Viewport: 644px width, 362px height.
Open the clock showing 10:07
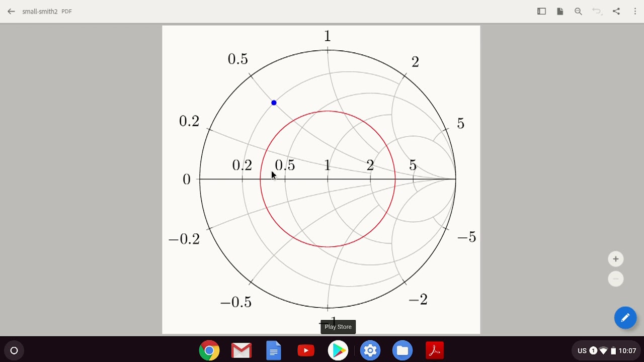[627, 351]
